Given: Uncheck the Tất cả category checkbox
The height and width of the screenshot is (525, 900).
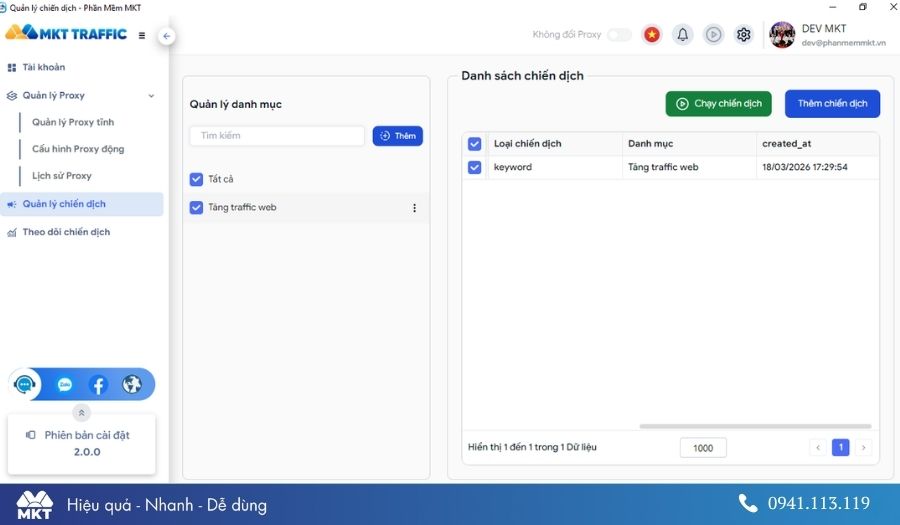Looking at the screenshot, I should (x=196, y=180).
